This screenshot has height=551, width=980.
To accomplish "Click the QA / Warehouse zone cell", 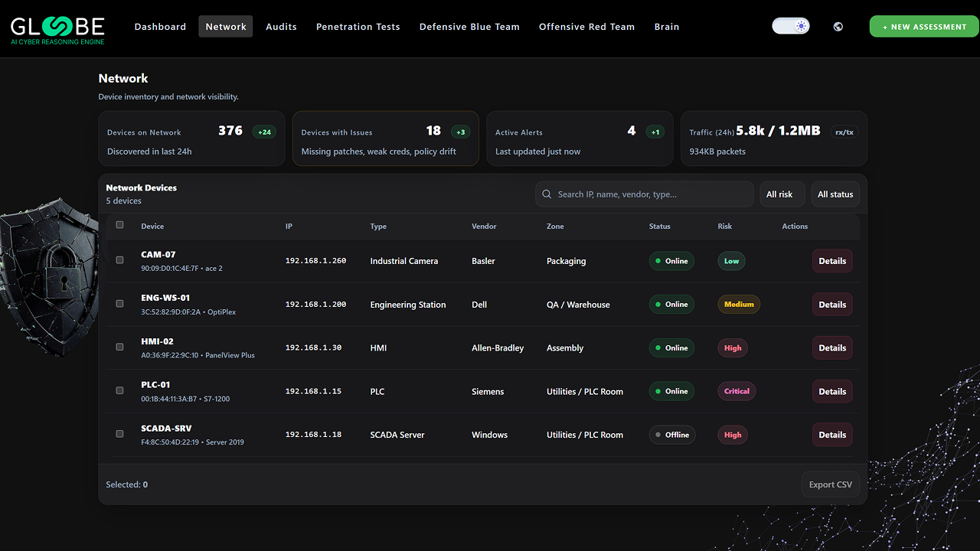I will (578, 305).
